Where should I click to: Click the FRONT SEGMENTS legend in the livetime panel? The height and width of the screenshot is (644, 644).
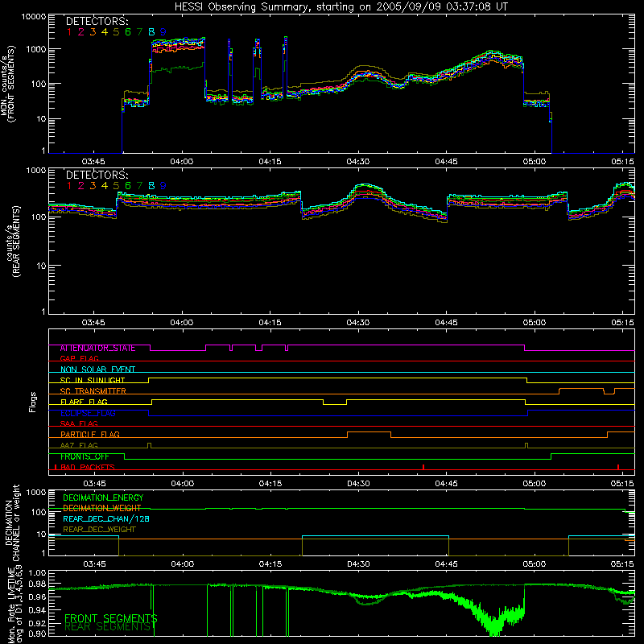(x=111, y=618)
